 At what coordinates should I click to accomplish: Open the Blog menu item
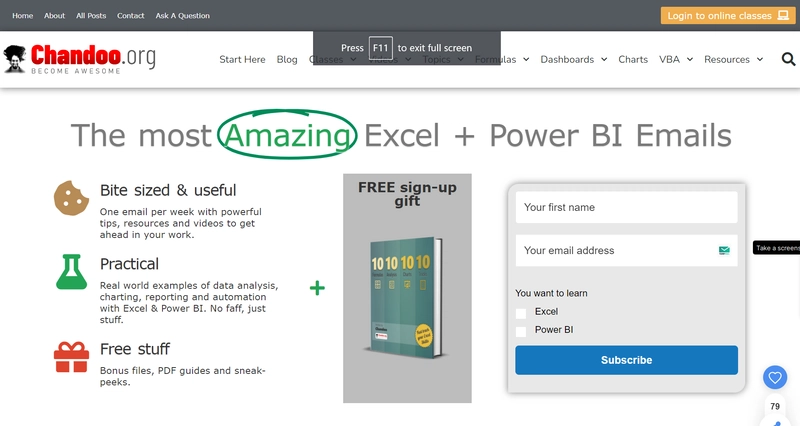click(x=287, y=59)
